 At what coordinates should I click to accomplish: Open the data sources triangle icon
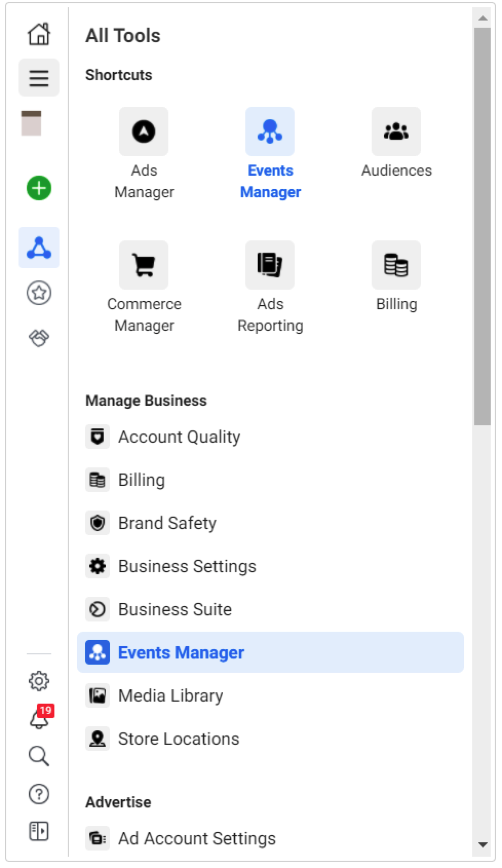(39, 248)
